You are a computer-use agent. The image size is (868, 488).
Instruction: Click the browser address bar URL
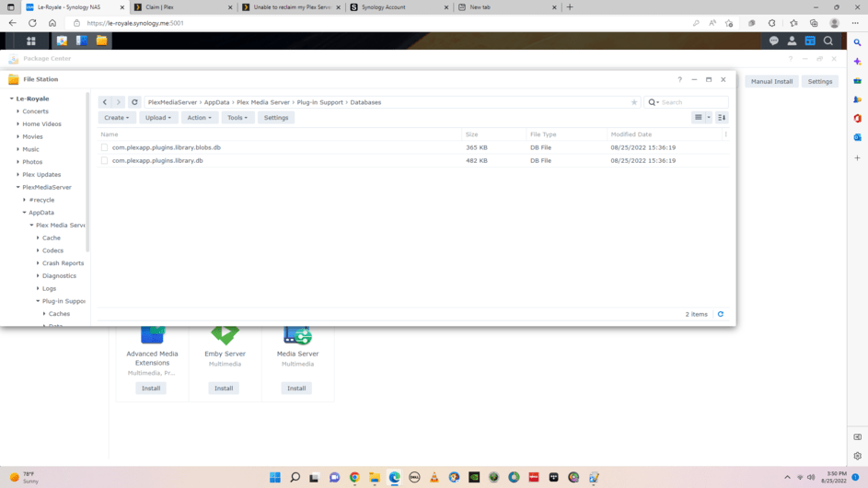point(135,23)
